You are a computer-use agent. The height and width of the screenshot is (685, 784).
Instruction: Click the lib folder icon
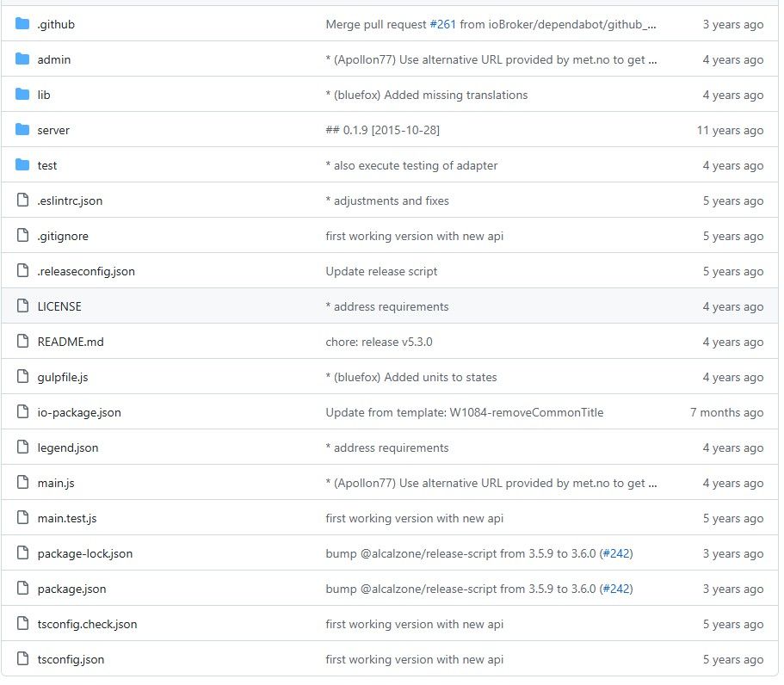point(22,94)
